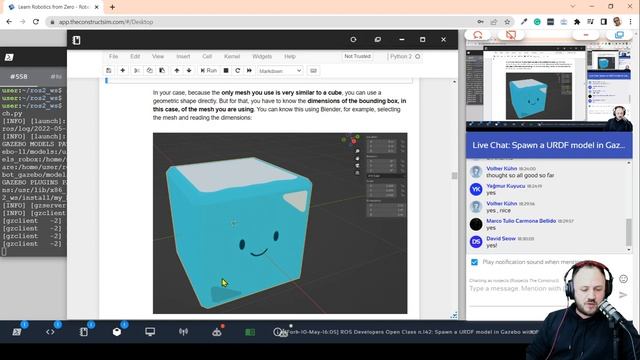640x360 pixels.
Task: Open the notebook icon in the bottom dock
Action: pos(84,332)
